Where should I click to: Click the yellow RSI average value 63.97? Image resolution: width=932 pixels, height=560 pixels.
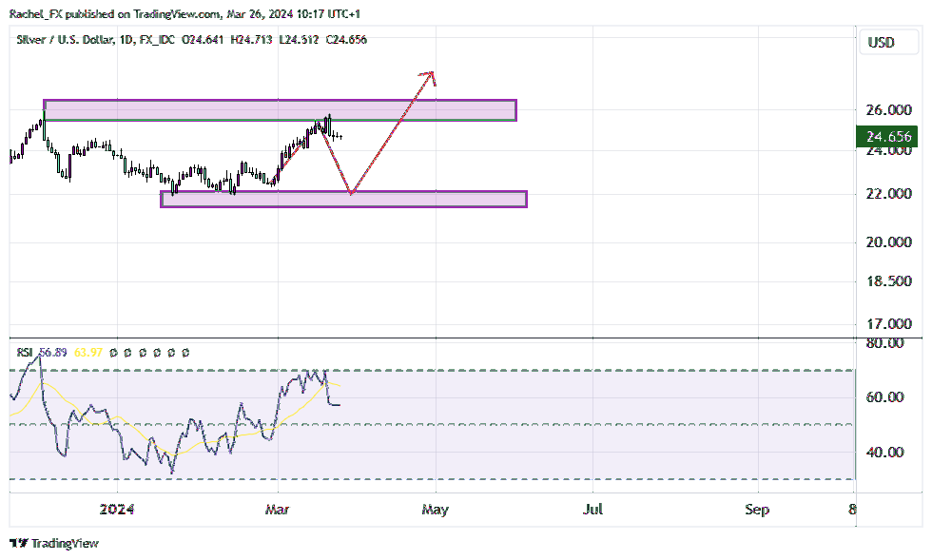88,353
